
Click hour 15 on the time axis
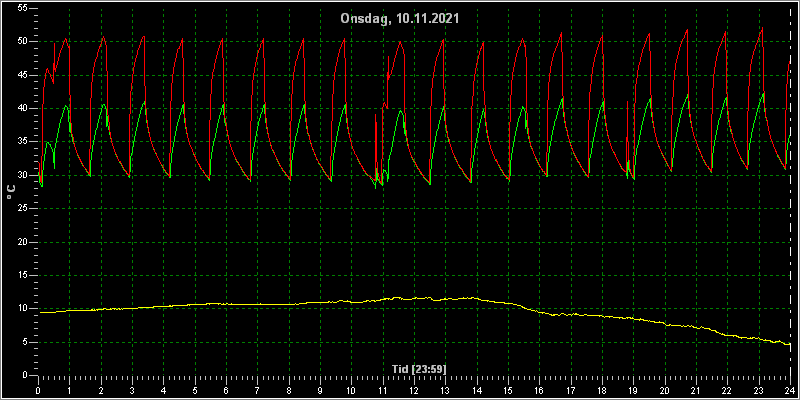(x=508, y=391)
